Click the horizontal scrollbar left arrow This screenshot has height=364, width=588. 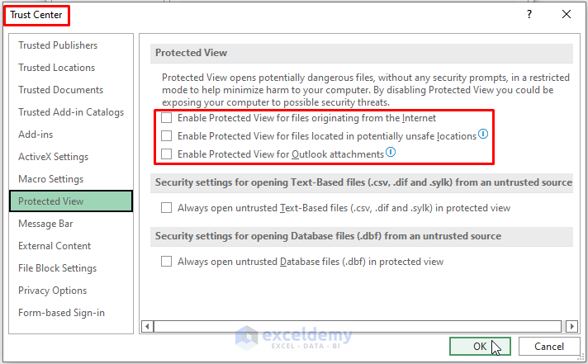click(x=149, y=327)
